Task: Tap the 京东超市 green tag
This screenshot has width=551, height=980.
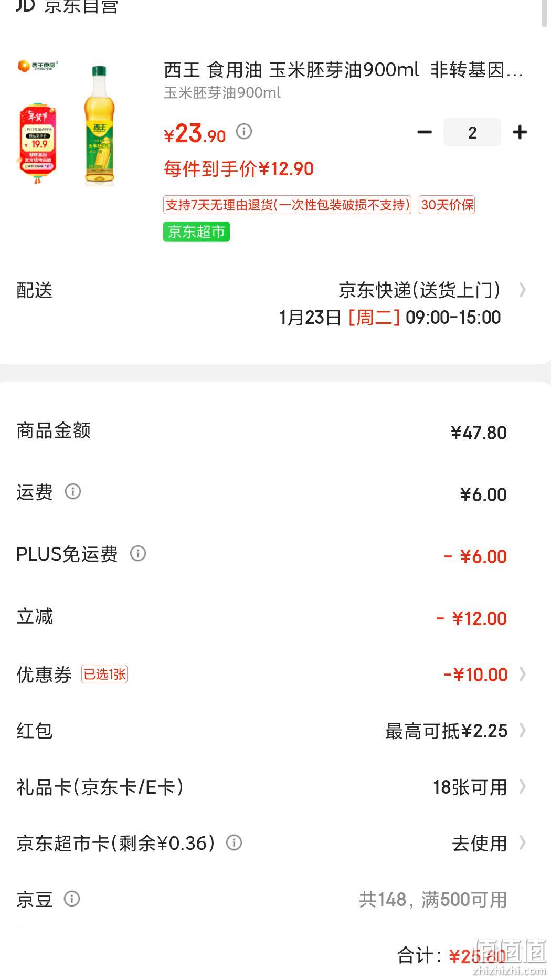Action: coord(196,231)
